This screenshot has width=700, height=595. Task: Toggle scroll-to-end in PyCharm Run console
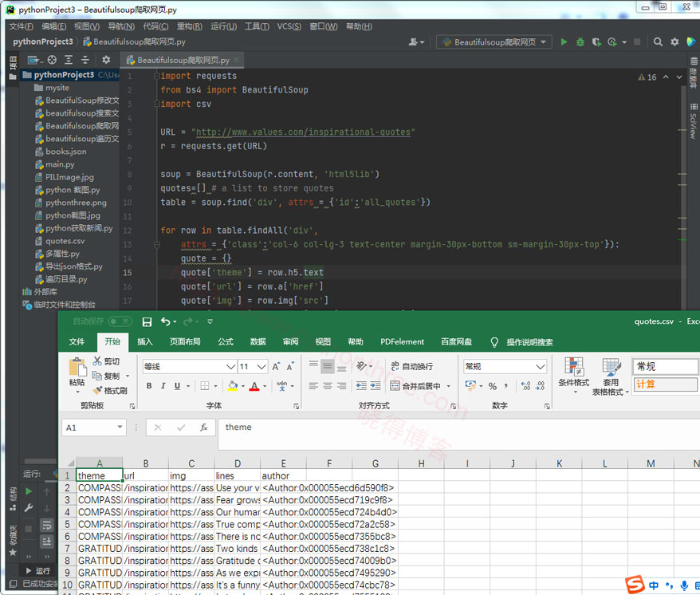pos(46,542)
